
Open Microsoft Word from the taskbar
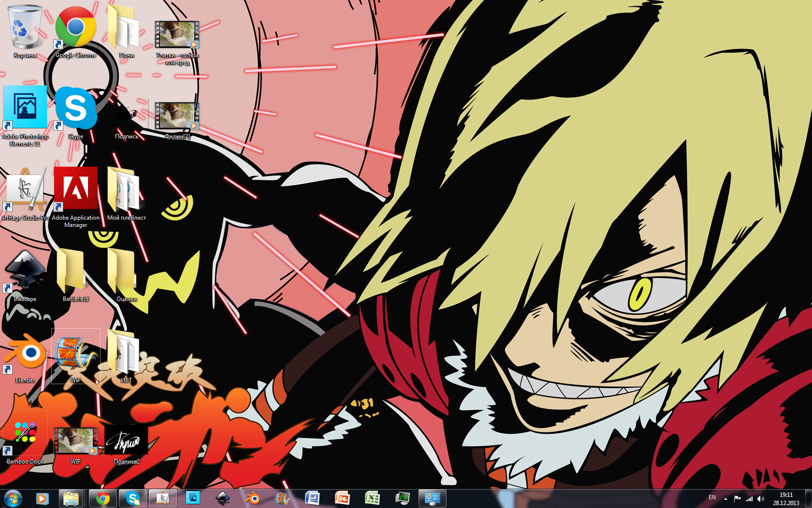pos(313,498)
